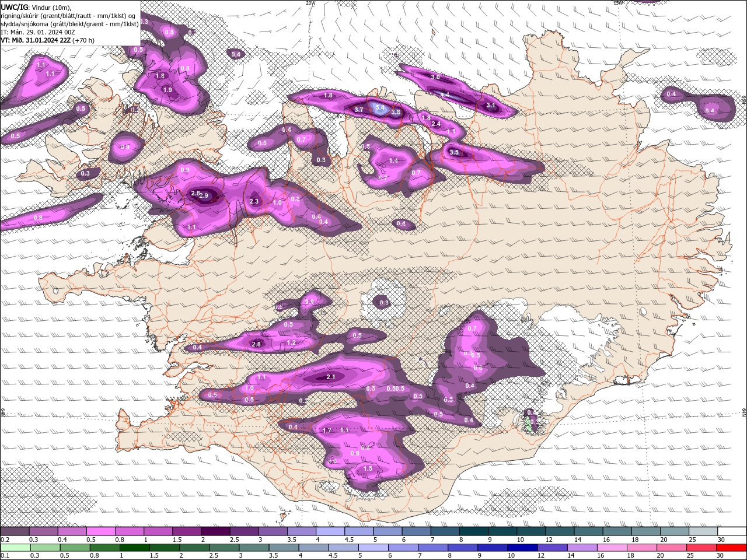Viewport: 747px width, 560px height.
Task: Click the light lavender upper swatch labeled 4
Action: (x=330, y=531)
